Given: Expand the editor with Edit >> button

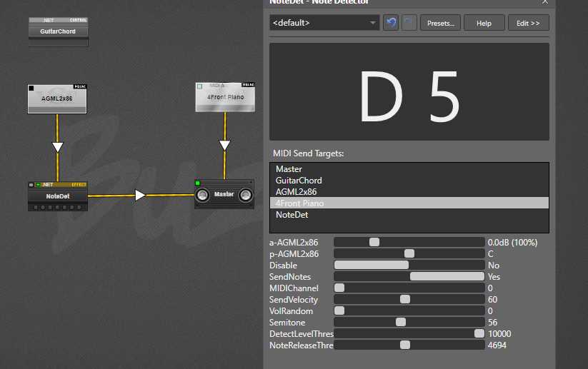Looking at the screenshot, I should tap(528, 23).
